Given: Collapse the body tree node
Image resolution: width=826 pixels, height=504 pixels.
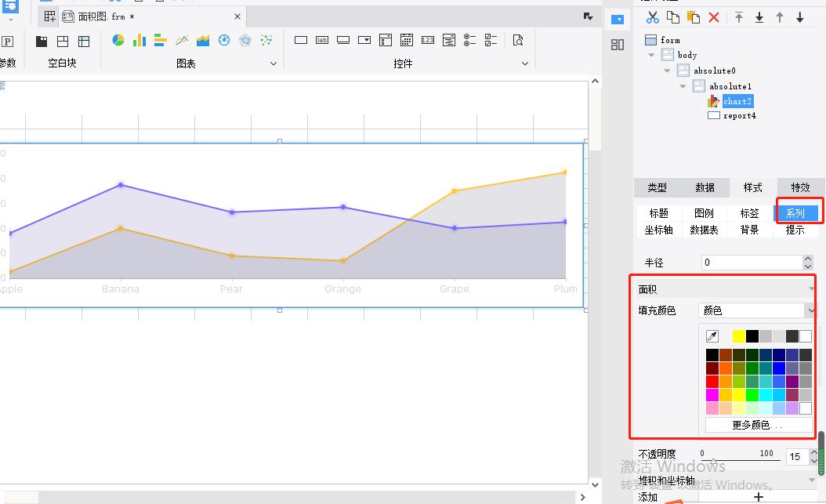Looking at the screenshot, I should click(652, 55).
